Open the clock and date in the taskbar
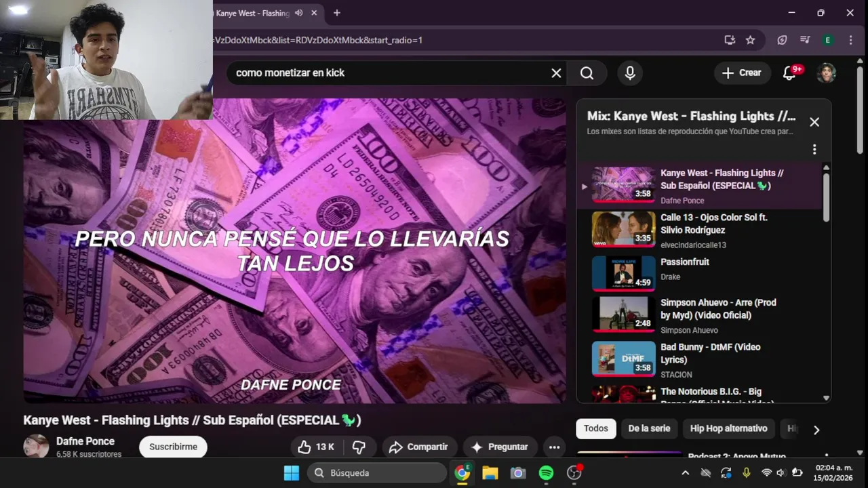 click(x=833, y=473)
